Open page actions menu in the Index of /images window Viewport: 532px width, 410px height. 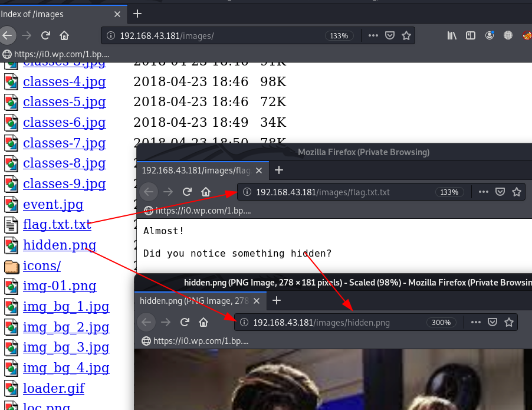[x=373, y=35]
